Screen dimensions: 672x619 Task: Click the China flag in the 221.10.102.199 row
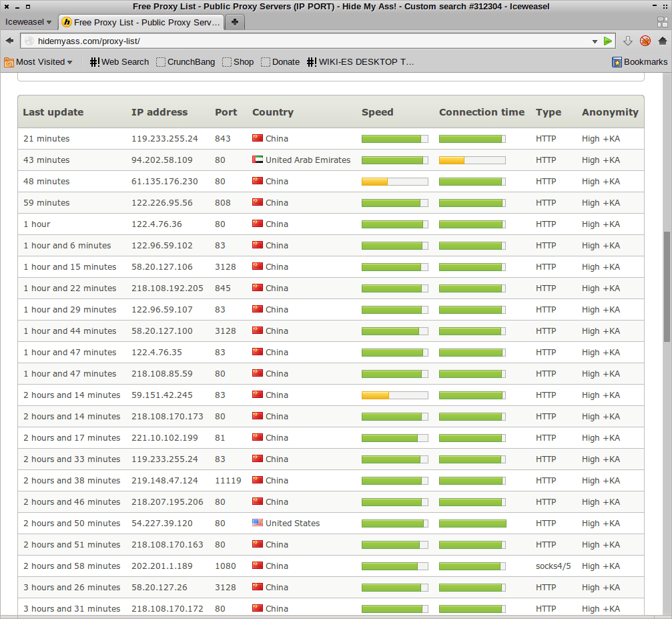pyautogui.click(x=258, y=437)
